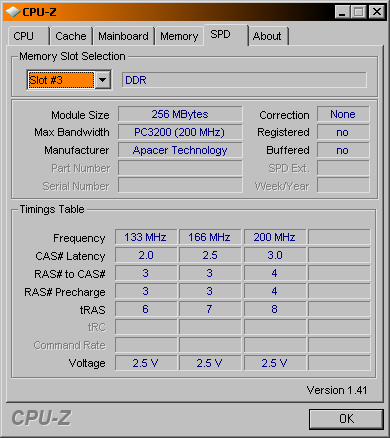
Task: Click the Max Bandwidth label
Action: [72, 132]
